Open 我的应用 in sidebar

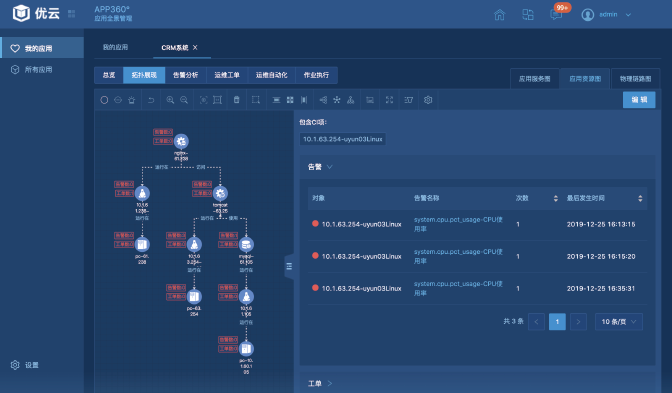pos(42,48)
